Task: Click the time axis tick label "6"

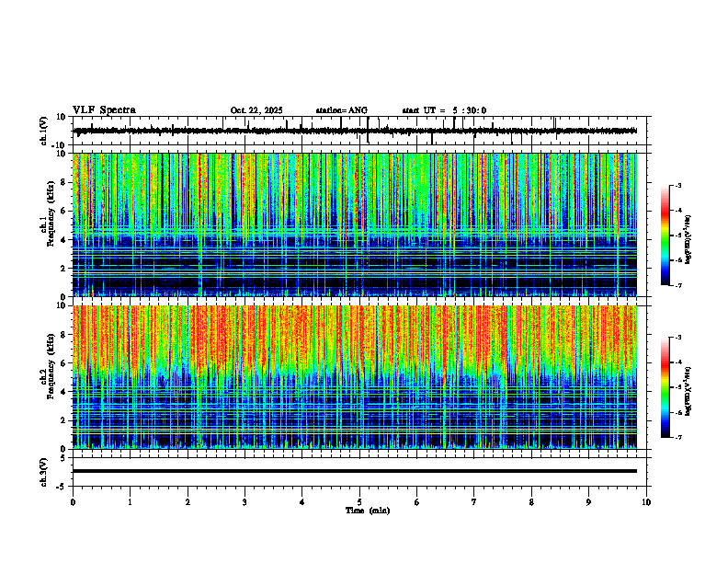Action: click(417, 502)
